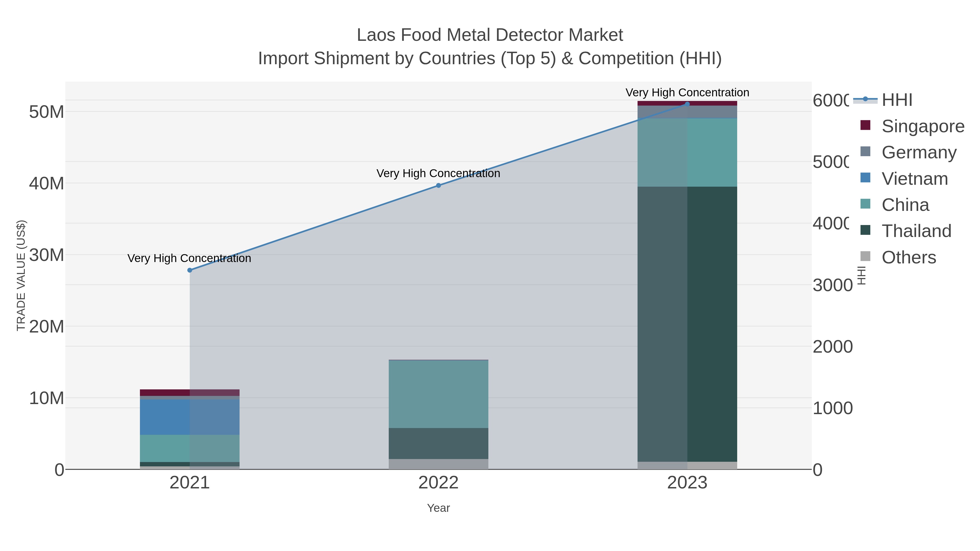Click the 'TRADE VALUE (US$)' axis title
Viewport: 980px width, 551px height.
point(21,275)
